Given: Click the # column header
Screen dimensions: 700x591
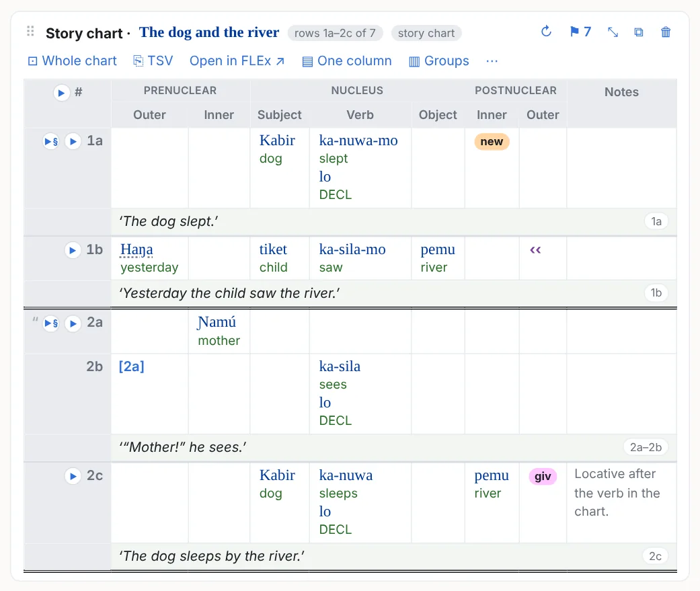Looking at the screenshot, I should point(79,92).
